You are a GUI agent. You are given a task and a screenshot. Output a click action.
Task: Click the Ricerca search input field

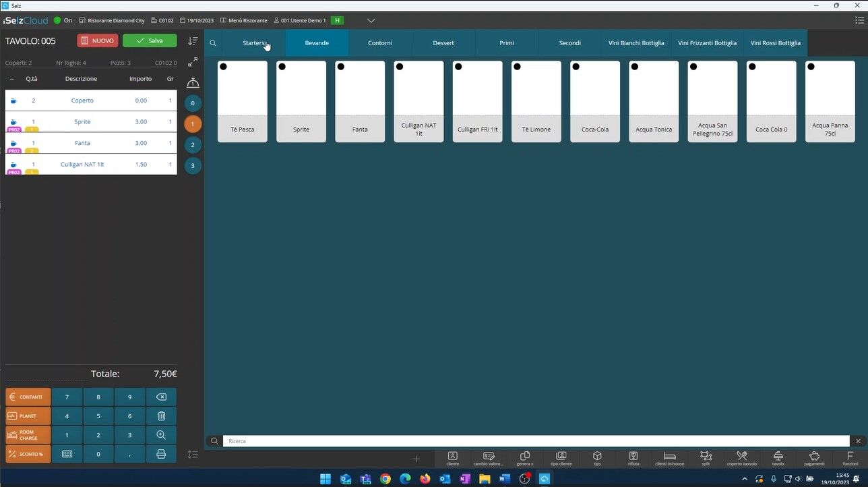[x=535, y=441]
